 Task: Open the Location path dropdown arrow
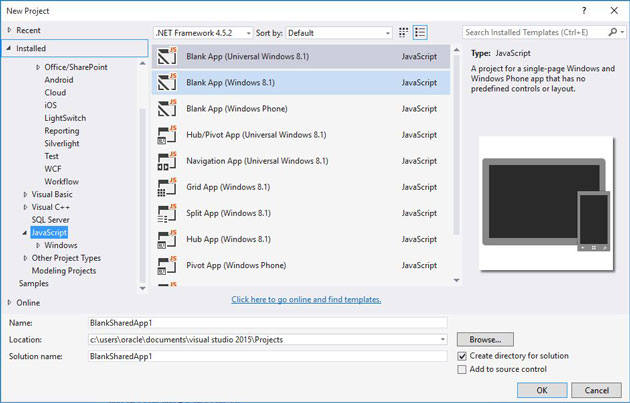tap(442, 340)
